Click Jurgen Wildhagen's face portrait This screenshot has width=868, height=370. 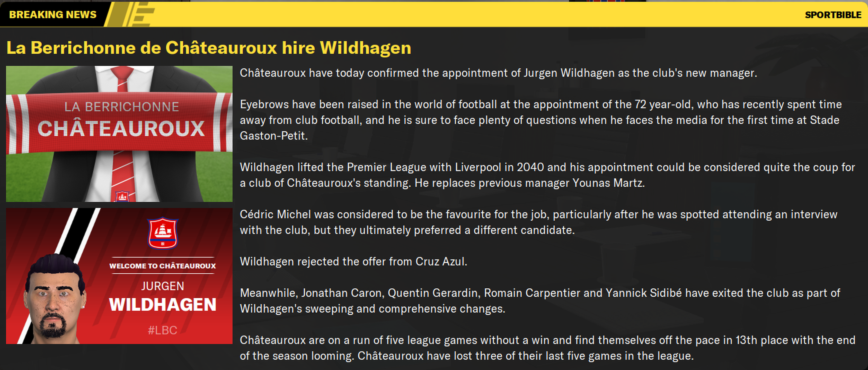54,297
